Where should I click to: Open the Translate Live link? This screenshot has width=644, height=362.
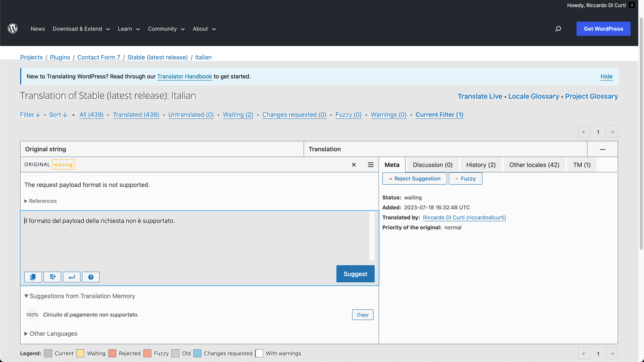pos(480,96)
